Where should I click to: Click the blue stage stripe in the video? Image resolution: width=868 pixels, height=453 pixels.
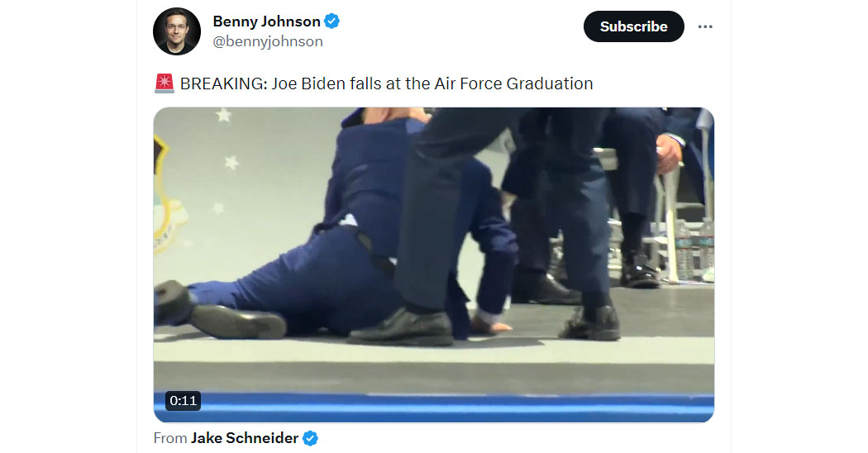click(x=434, y=407)
